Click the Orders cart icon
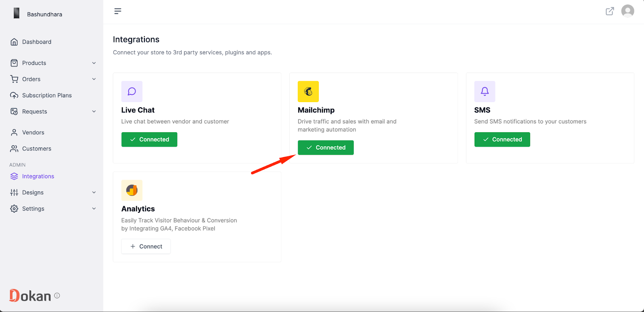Screen dimensions: 644x312 coord(14,79)
